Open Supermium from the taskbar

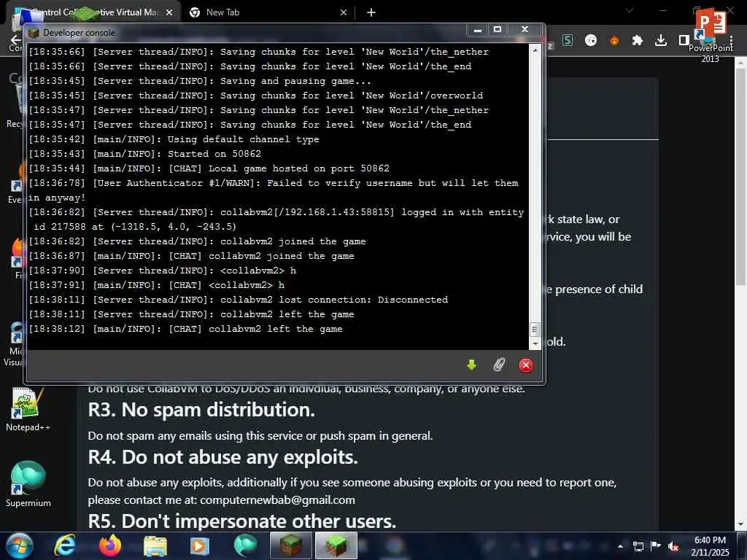(245, 545)
